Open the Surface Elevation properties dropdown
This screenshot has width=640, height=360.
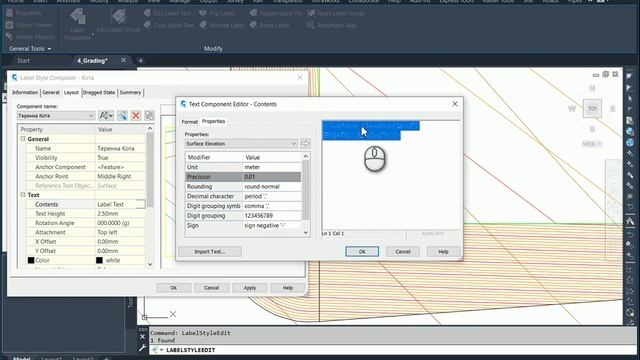point(241,144)
